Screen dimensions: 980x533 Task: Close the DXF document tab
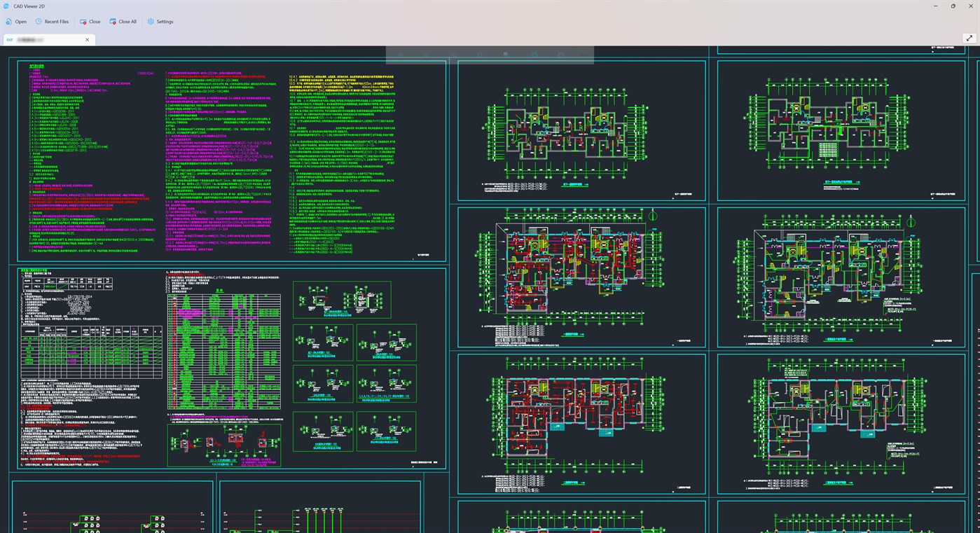[88, 40]
